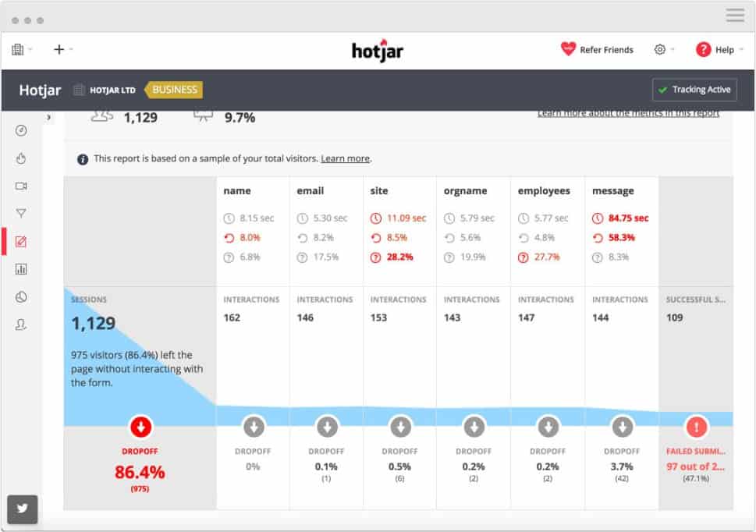Click the red session dropoff arrow icon
756x532 pixels.
[140, 427]
